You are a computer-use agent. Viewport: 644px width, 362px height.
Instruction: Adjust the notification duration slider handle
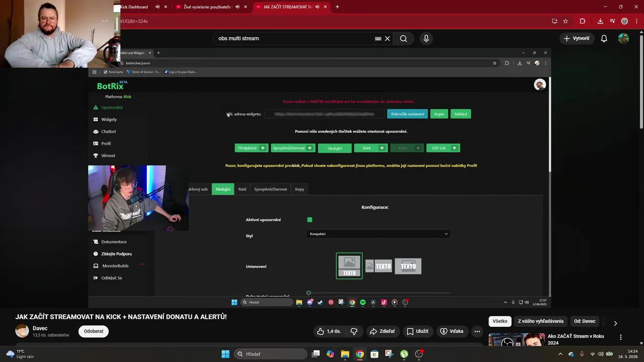[x=308, y=293]
